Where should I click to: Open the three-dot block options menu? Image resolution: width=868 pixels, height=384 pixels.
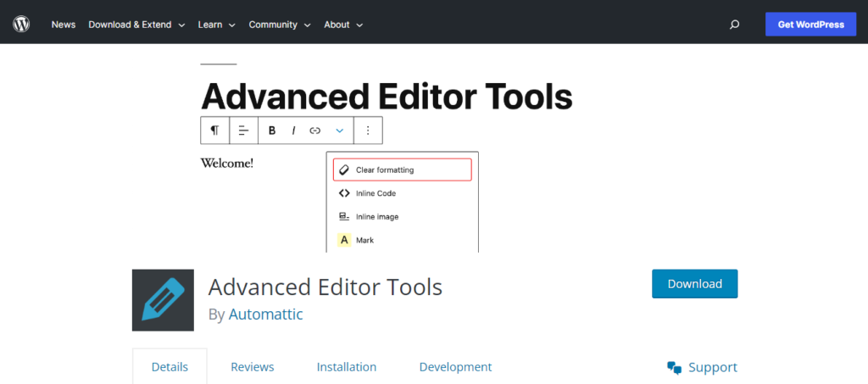(368, 131)
